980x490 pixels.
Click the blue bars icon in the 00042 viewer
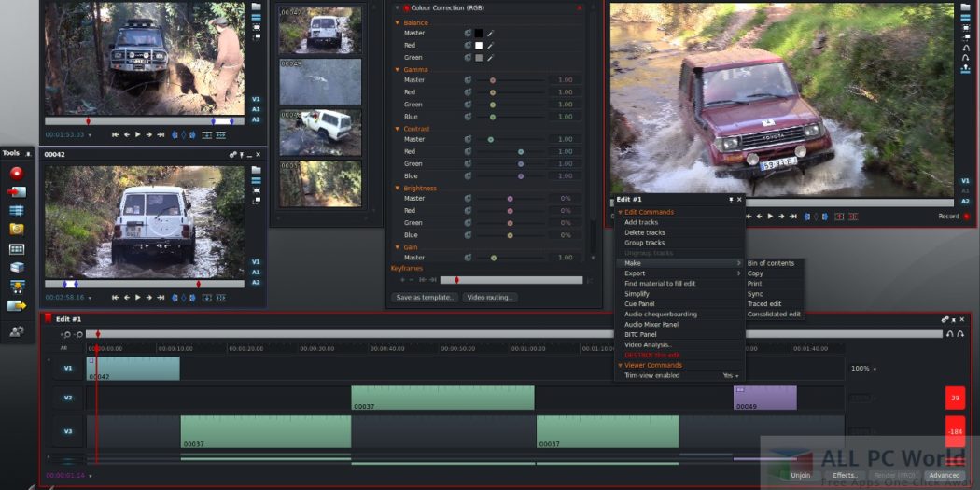(x=257, y=181)
